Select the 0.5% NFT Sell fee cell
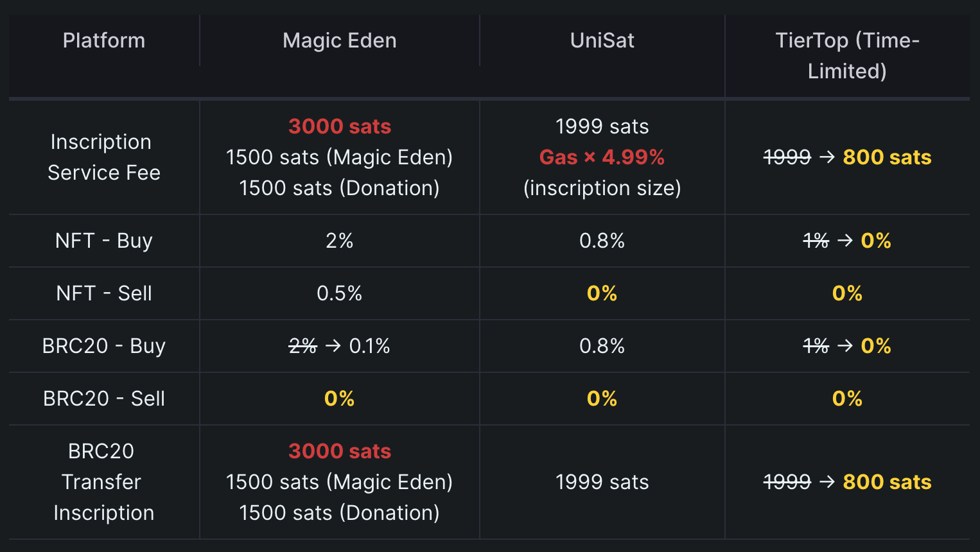The width and height of the screenshot is (980, 552). [x=339, y=293]
